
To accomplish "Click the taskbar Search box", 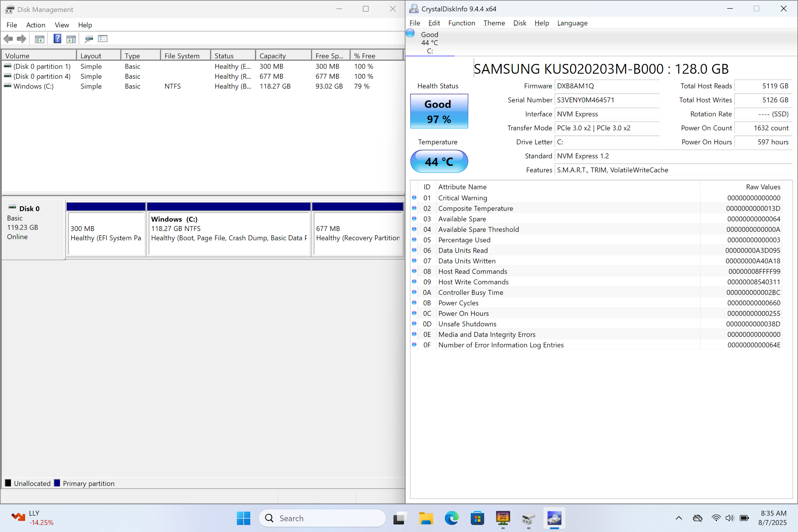I will pyautogui.click(x=322, y=518).
